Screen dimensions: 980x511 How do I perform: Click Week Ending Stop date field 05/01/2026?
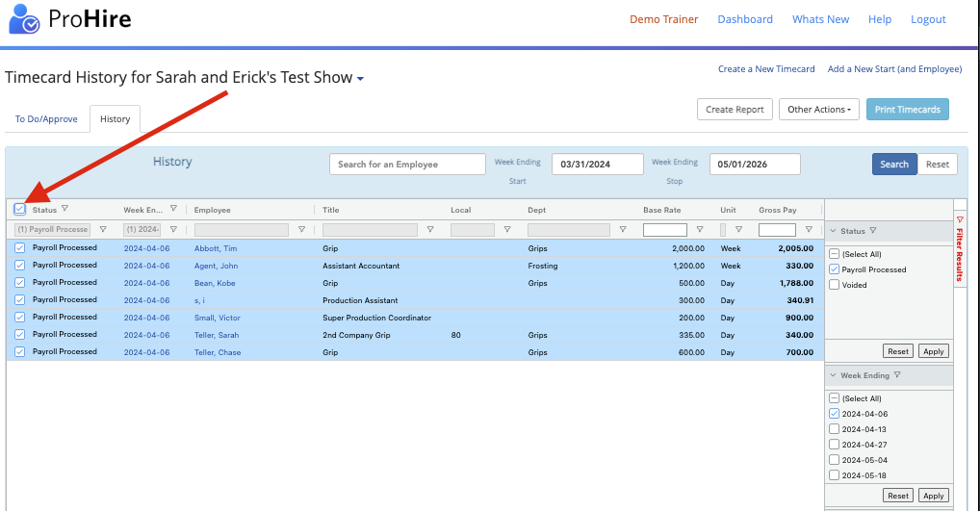click(755, 165)
